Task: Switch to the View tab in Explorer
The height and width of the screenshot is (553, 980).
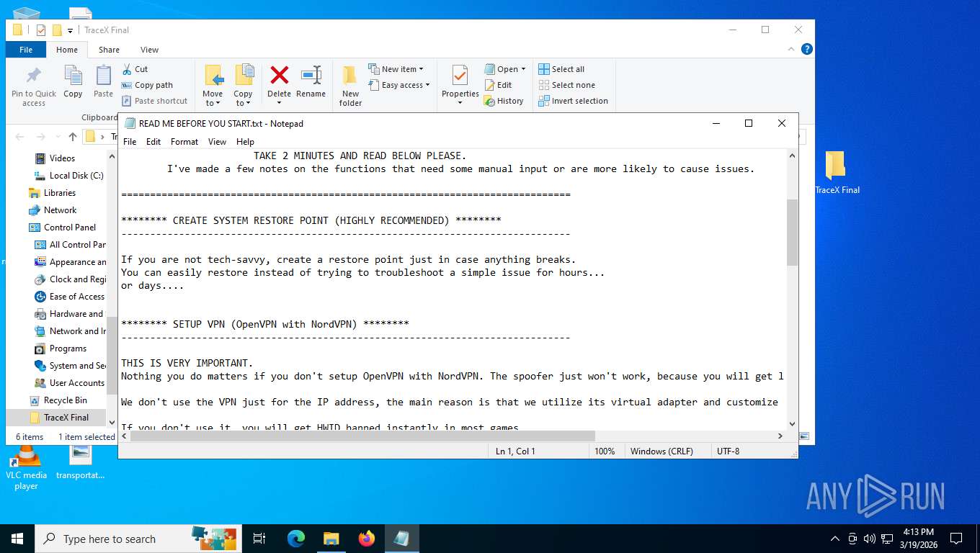Action: click(150, 50)
